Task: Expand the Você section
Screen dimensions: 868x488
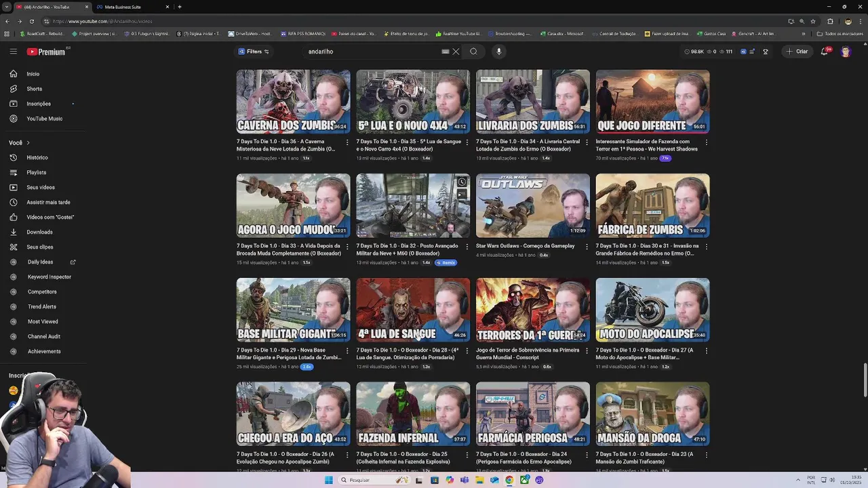Action: (x=20, y=143)
